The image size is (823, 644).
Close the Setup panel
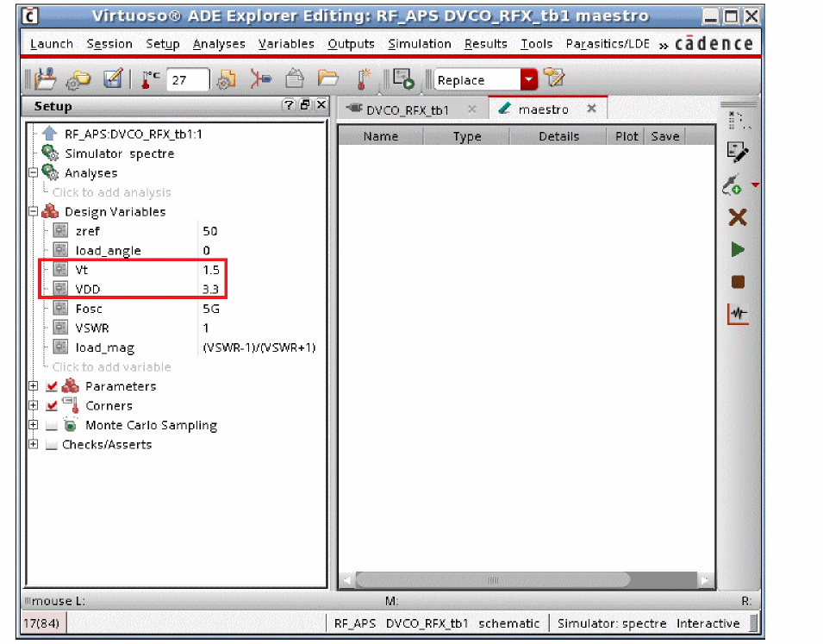(x=321, y=105)
